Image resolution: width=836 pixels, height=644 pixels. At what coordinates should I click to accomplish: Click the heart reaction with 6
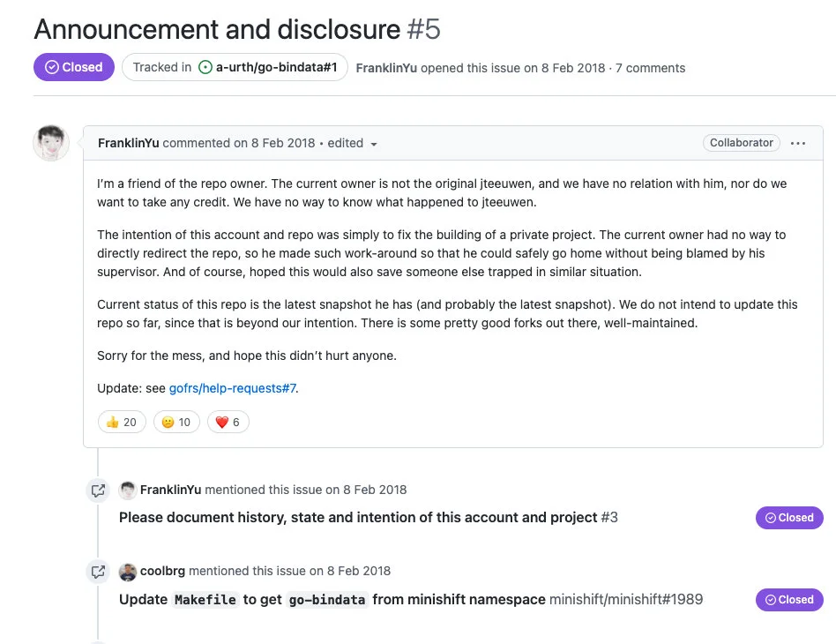click(228, 422)
